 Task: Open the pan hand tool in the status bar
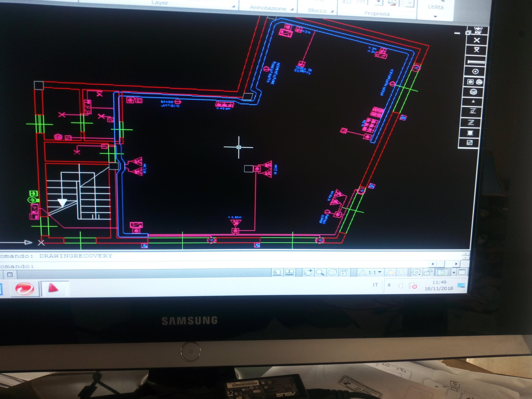pos(308,273)
